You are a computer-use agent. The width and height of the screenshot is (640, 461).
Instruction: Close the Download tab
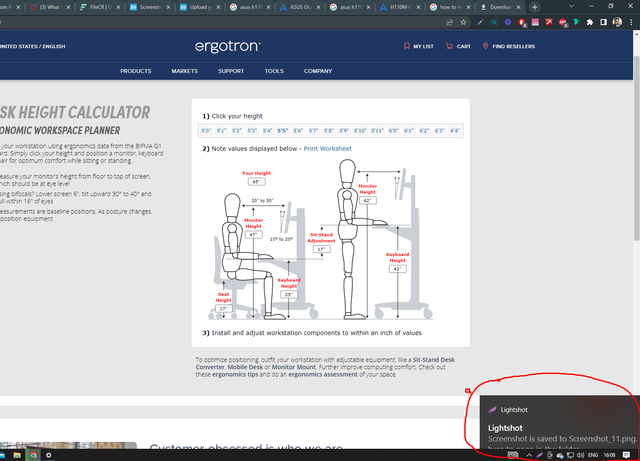coord(519,7)
